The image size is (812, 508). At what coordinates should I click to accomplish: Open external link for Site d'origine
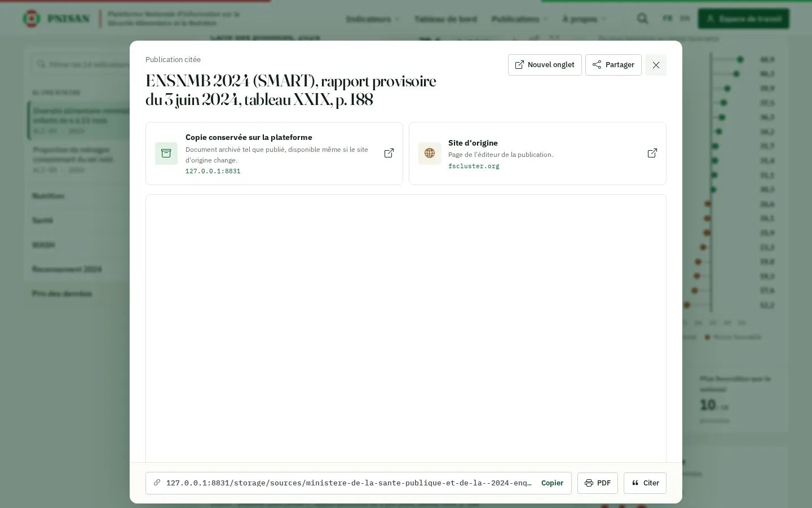pos(652,154)
